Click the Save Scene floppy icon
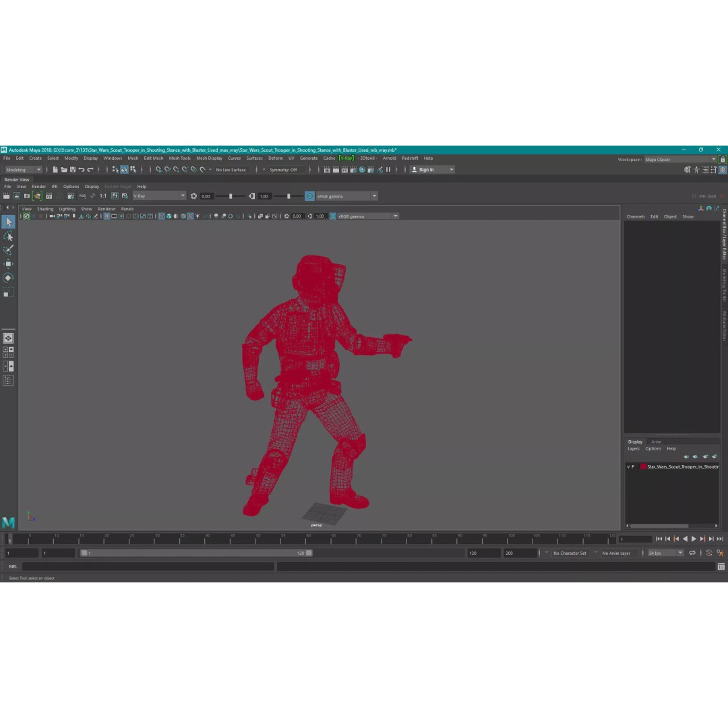This screenshot has width=728, height=728. pos(73,170)
